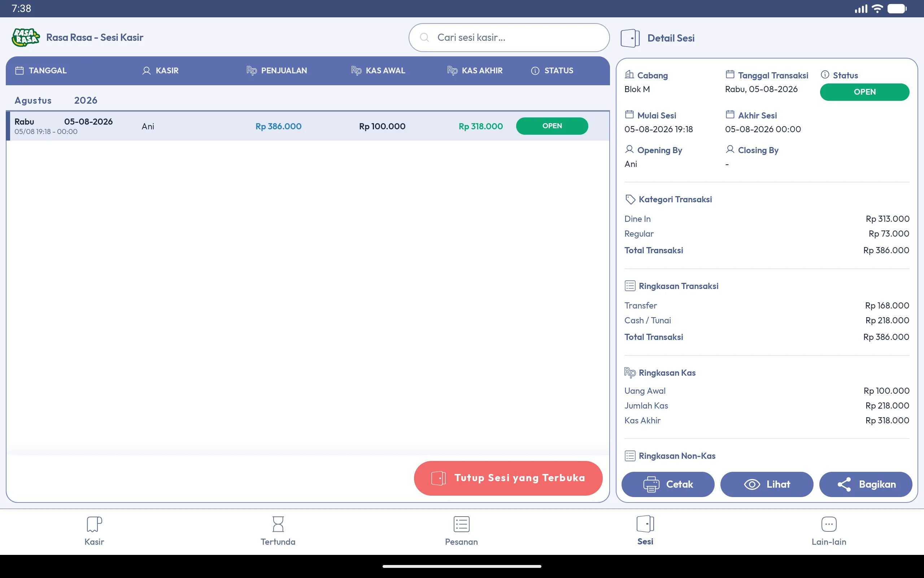Click the Lihat view button
The height and width of the screenshot is (578, 924).
[x=767, y=484]
